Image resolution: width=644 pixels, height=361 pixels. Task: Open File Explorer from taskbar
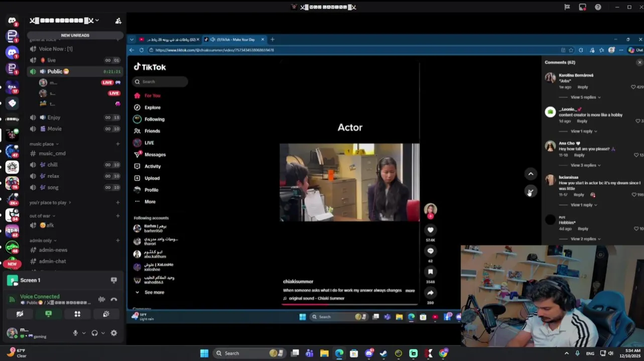pos(324,353)
